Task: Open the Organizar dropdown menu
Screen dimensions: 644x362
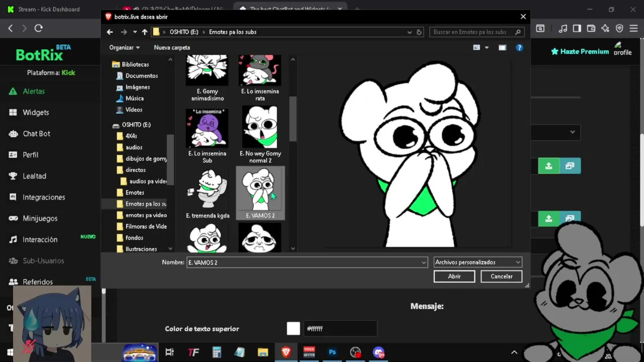Action: [x=124, y=47]
